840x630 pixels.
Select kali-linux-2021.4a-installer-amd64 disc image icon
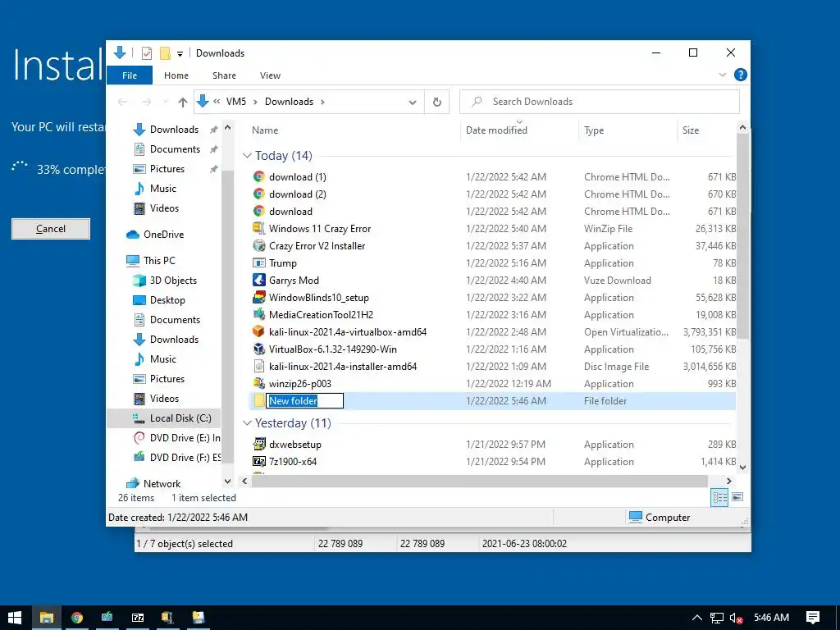(x=258, y=367)
